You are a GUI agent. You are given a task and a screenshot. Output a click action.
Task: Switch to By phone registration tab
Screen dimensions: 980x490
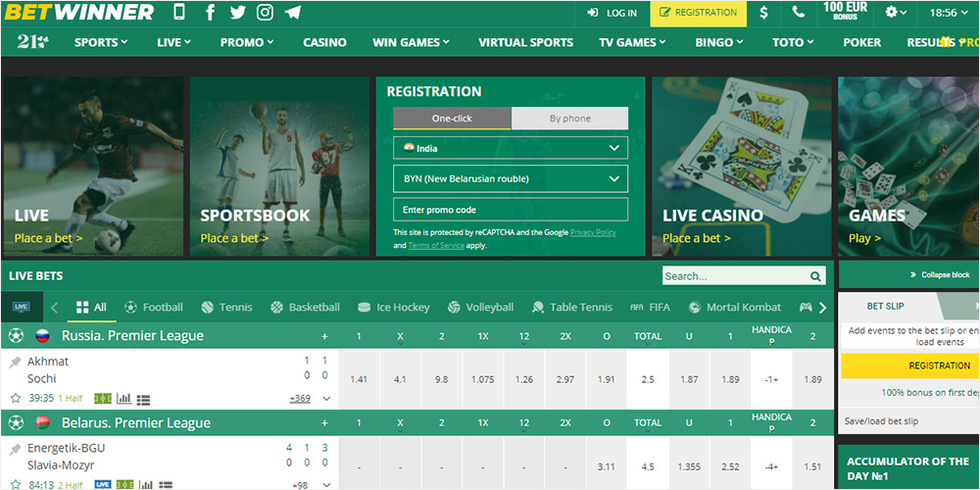(x=570, y=119)
